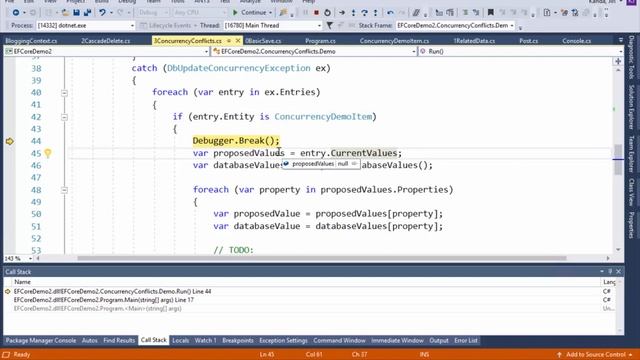Click the Undo arrow icon
Image resolution: width=640 pixels, height=360 pixels.
click(102, 13)
